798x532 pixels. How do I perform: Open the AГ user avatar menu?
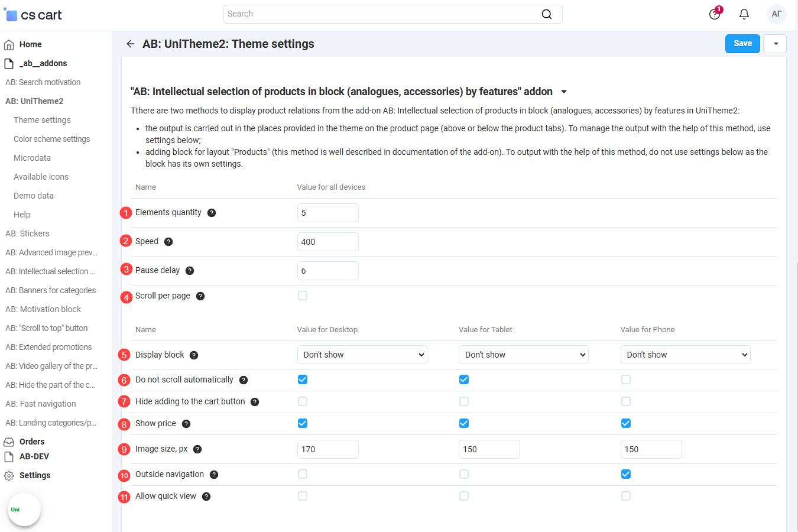tap(777, 14)
